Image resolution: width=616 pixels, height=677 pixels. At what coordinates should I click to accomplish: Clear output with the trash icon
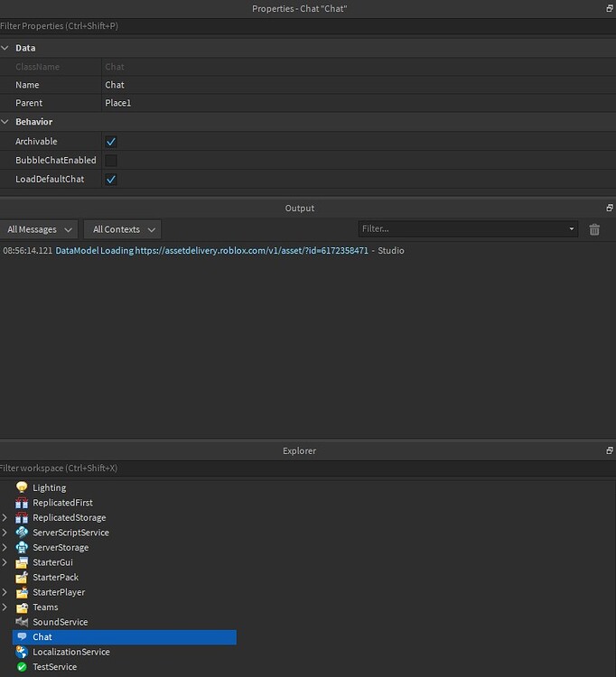(x=594, y=229)
